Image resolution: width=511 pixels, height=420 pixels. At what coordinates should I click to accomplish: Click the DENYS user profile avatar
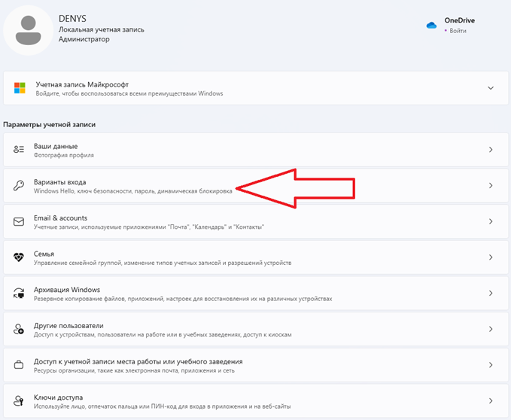(x=29, y=29)
